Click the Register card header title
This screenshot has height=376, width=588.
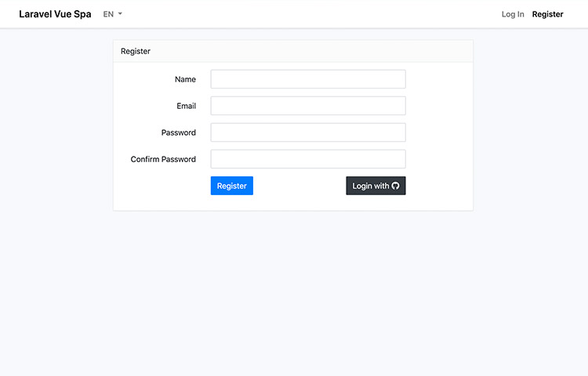(136, 51)
